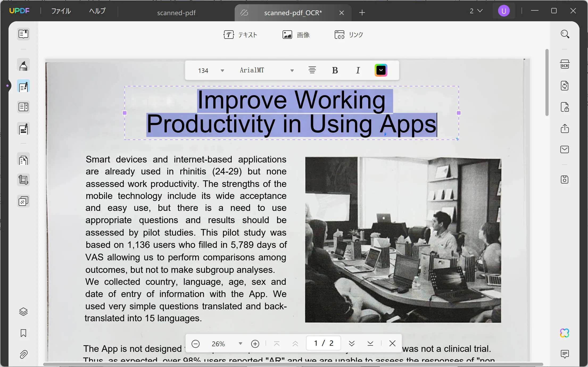Select the meeting room photo in document
Screen dimensions: 588x367
tap(403, 240)
